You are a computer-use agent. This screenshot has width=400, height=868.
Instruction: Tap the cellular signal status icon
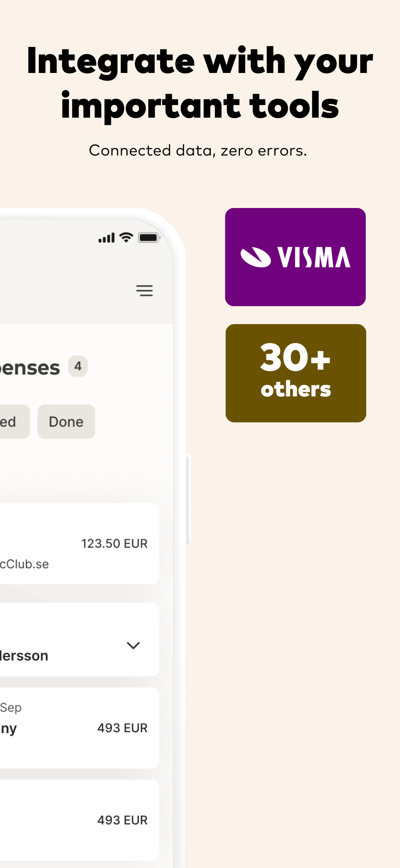coord(106,238)
